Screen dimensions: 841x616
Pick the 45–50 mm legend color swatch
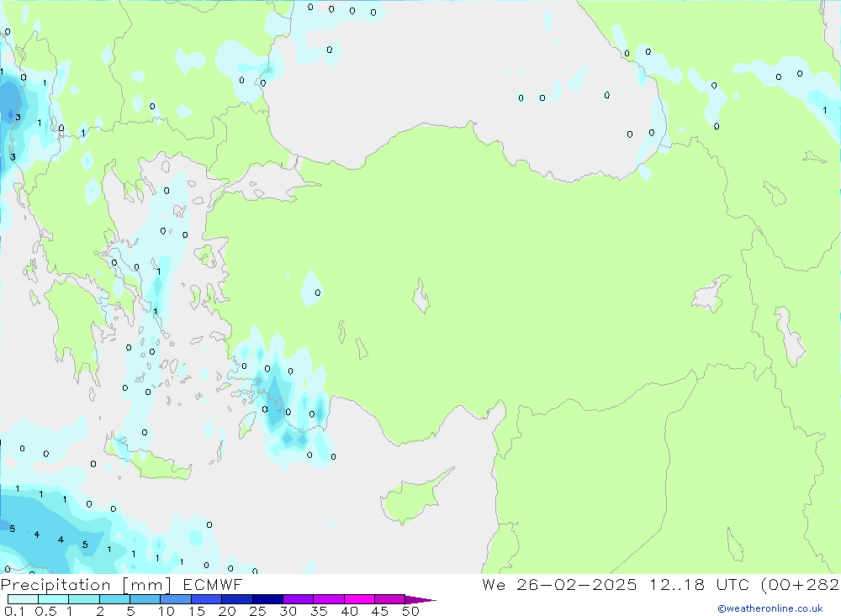point(390,599)
